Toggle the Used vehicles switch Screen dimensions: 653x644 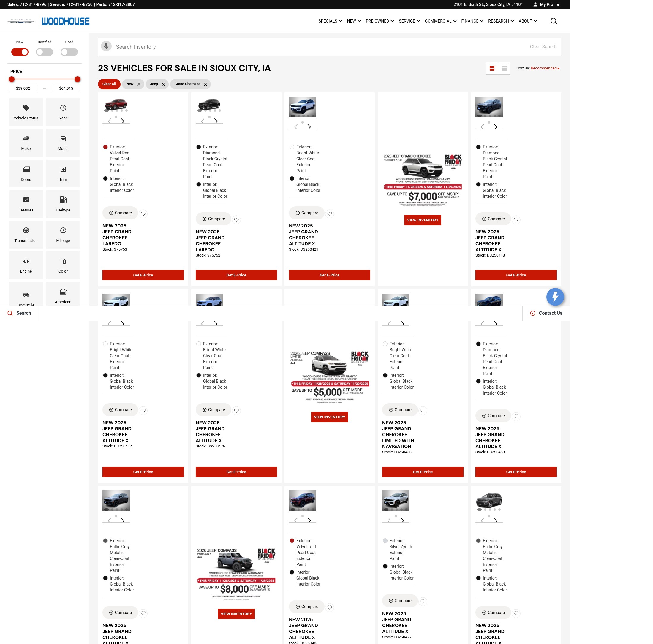click(x=69, y=52)
